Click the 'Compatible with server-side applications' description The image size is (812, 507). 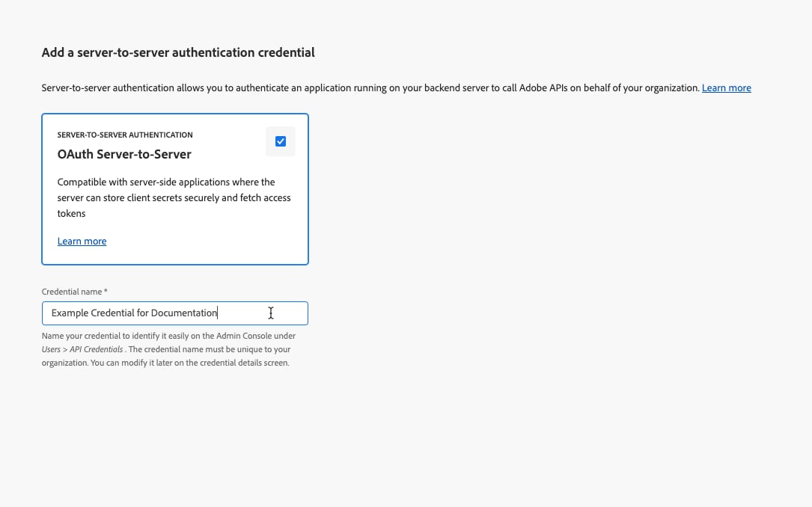[x=174, y=197]
